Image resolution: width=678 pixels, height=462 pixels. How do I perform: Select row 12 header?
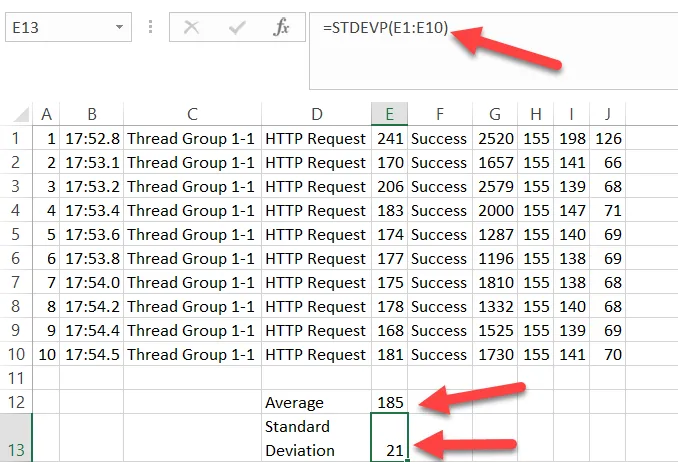tap(16, 402)
